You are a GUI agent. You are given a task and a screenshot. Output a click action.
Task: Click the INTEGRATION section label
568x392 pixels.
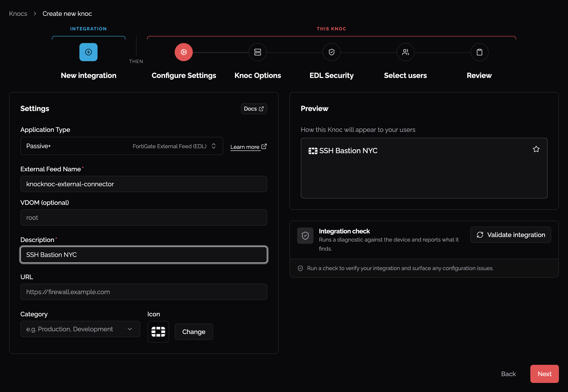88,29
